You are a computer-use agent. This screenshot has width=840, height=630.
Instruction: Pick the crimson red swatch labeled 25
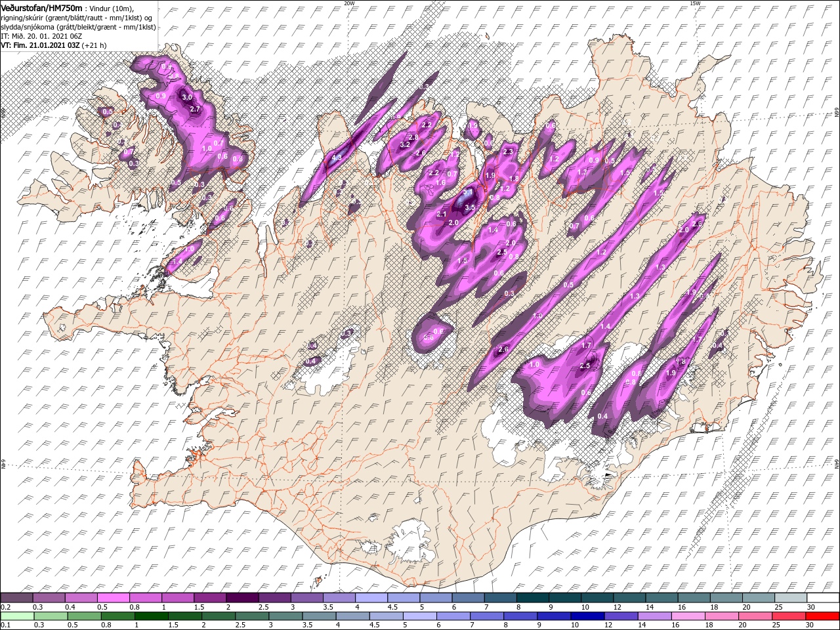789,616
